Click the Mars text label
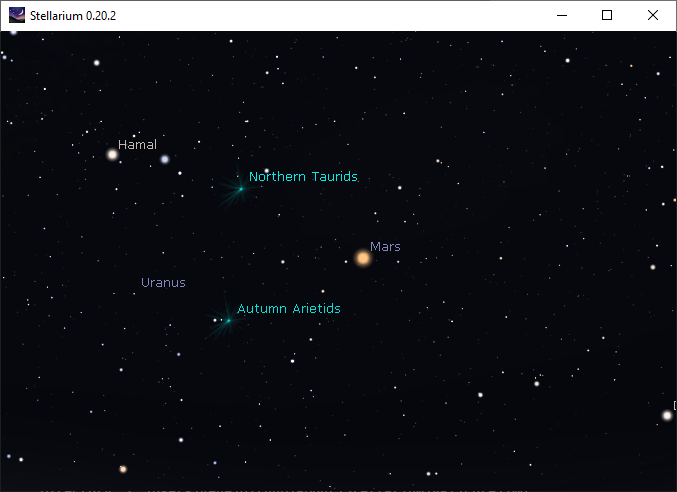The image size is (677, 492). point(385,246)
